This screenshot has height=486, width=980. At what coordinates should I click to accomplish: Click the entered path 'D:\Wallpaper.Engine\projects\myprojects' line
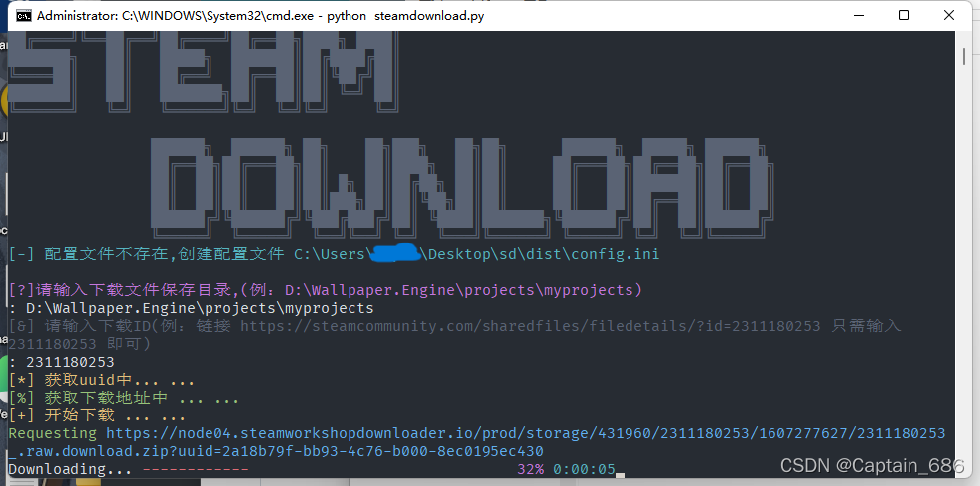(x=192, y=308)
